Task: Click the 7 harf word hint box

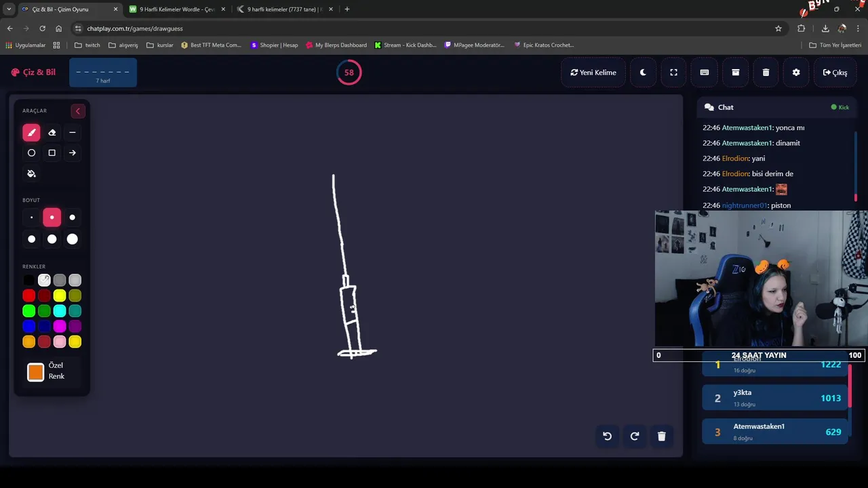Action: (103, 73)
